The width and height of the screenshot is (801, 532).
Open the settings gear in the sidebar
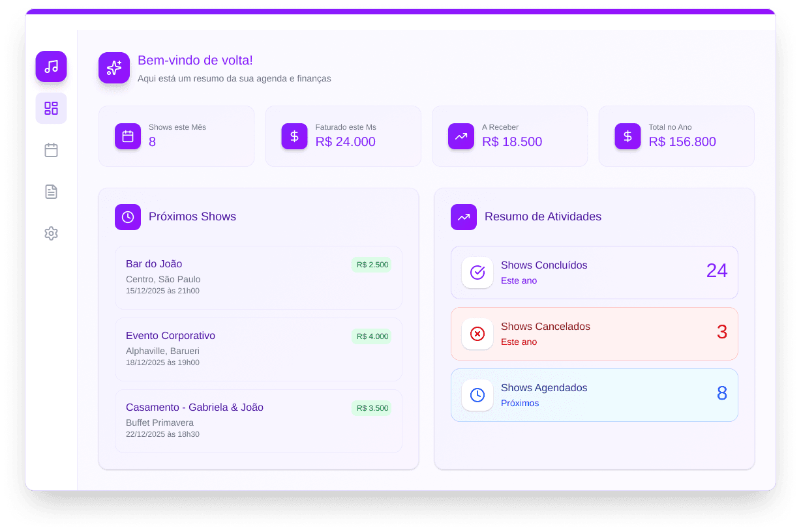[x=51, y=233]
